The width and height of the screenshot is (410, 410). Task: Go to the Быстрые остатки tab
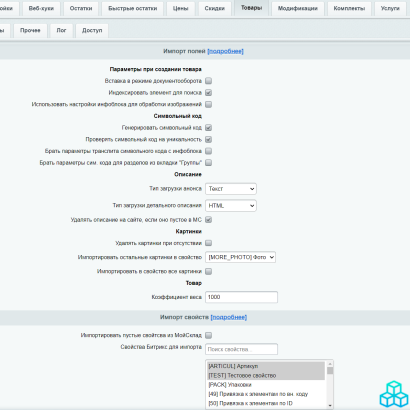point(133,8)
